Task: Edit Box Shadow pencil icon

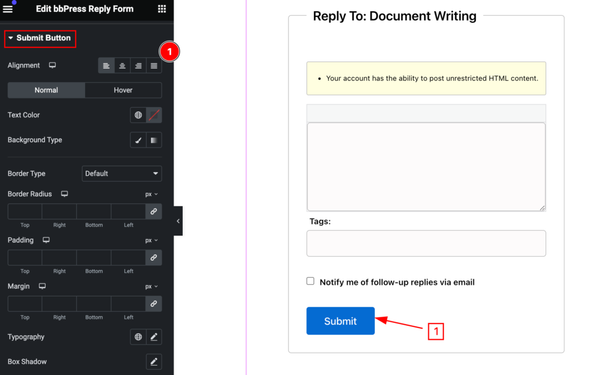Action: point(154,362)
